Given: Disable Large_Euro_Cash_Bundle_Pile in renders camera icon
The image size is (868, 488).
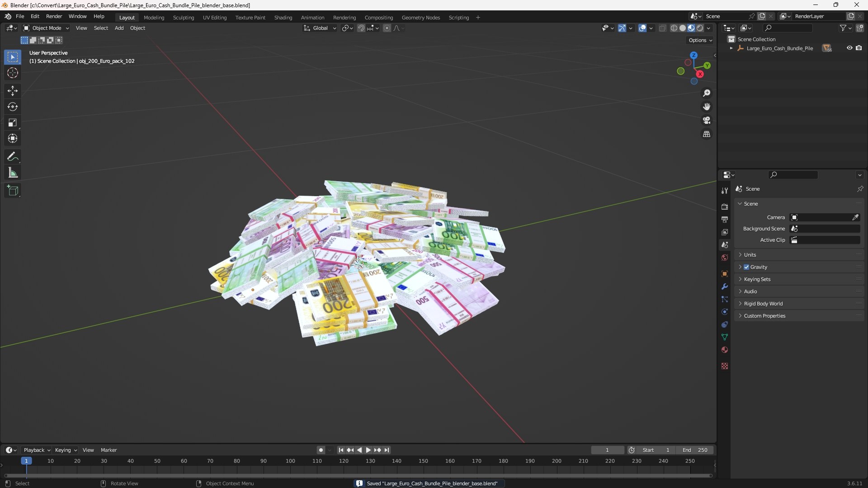Looking at the screenshot, I should [x=859, y=48].
